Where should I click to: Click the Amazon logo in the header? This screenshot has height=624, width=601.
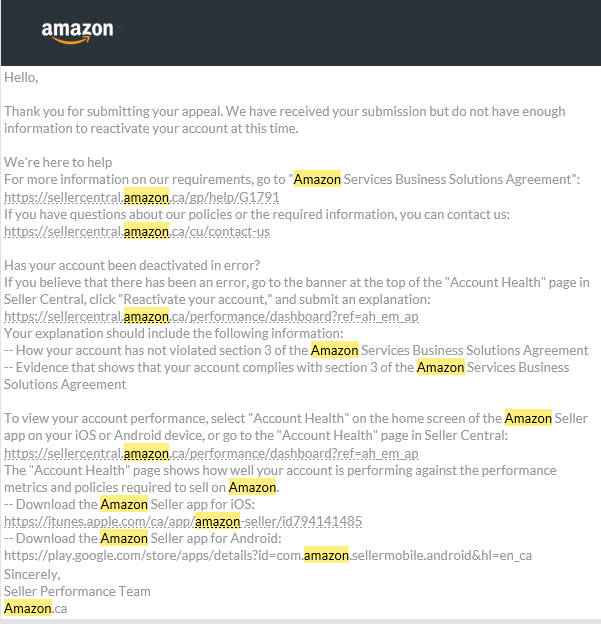(78, 31)
